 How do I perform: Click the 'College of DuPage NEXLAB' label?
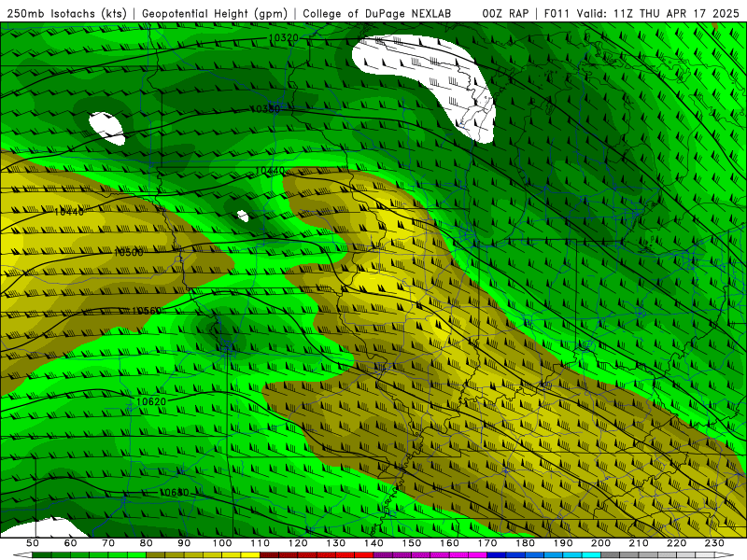click(x=376, y=14)
